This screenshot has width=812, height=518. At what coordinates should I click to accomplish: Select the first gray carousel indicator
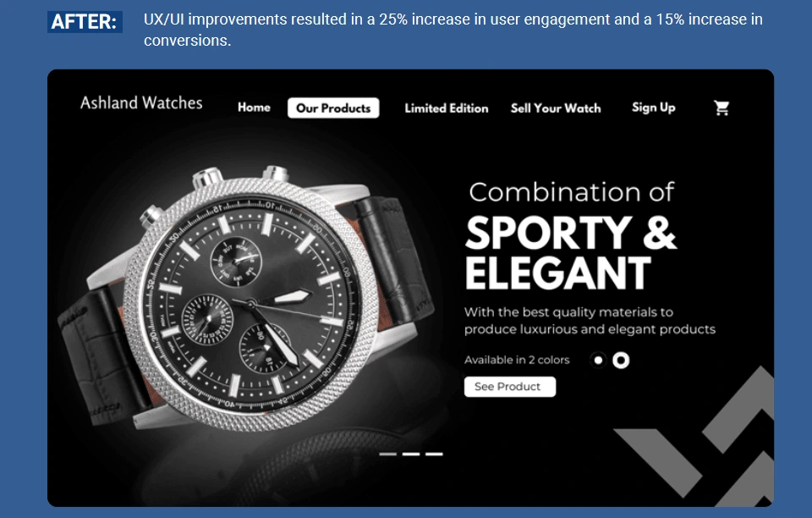[388, 455]
